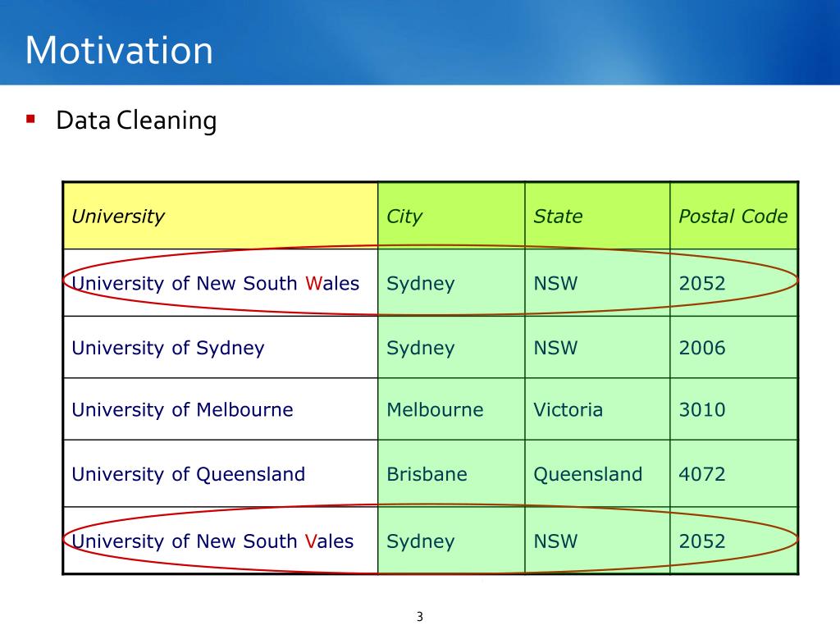Click the Postal Code column header
This screenshot has width=840, height=630.
click(733, 216)
